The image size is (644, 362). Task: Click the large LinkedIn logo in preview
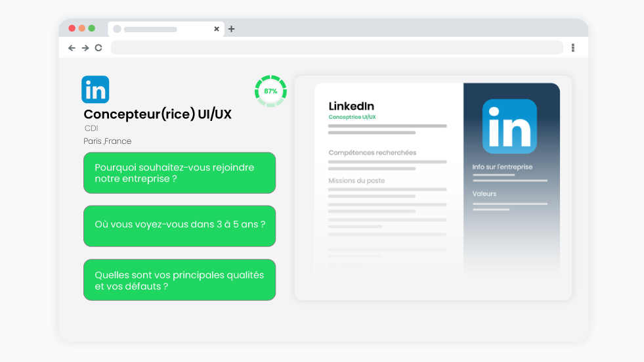[509, 126]
